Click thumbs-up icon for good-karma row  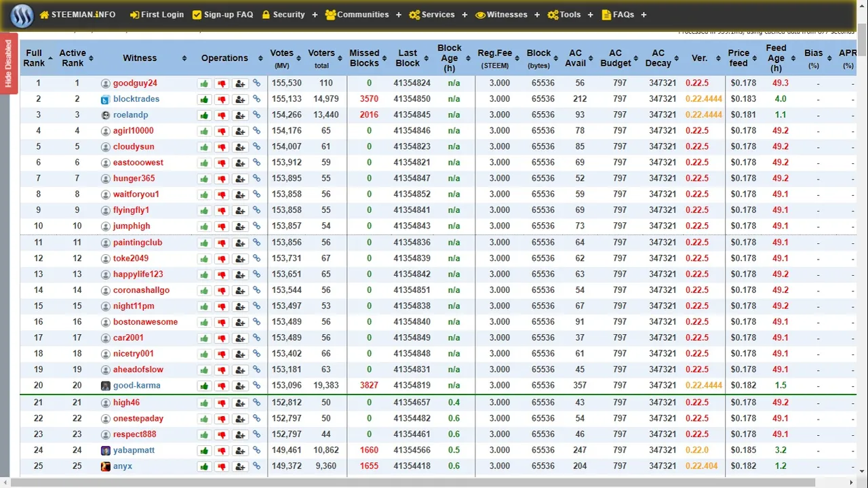204,386
